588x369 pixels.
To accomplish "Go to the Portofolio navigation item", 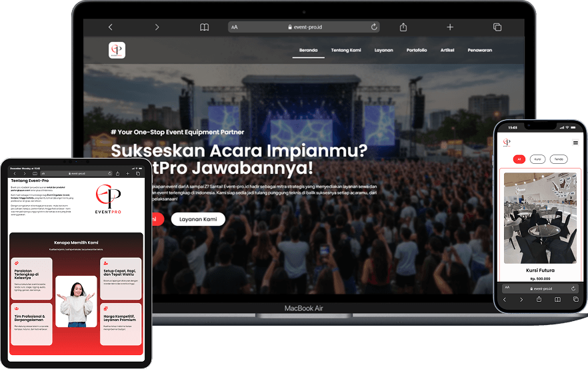I will click(x=417, y=51).
